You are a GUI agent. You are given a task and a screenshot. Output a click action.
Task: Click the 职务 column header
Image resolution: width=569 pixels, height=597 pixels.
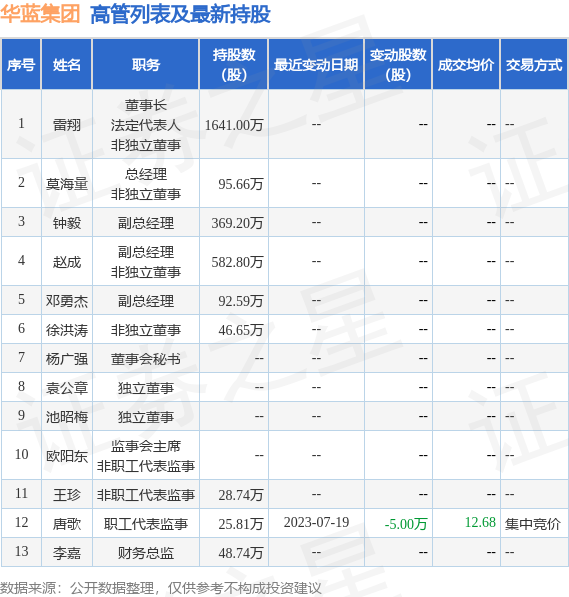coord(145,64)
